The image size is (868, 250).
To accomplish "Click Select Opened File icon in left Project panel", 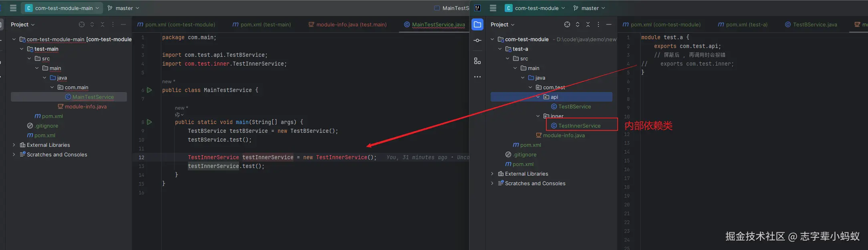I will pyautogui.click(x=82, y=24).
